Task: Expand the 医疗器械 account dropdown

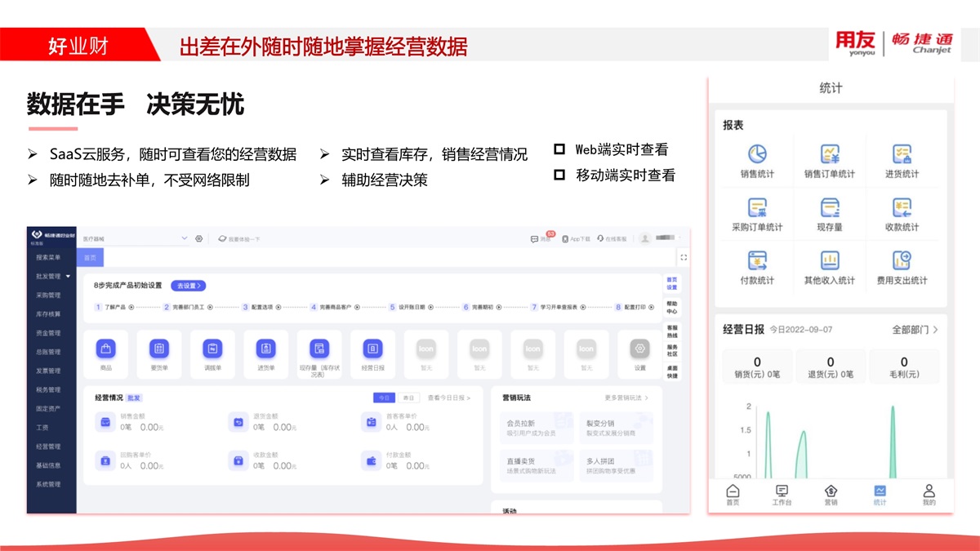Action: [184, 238]
